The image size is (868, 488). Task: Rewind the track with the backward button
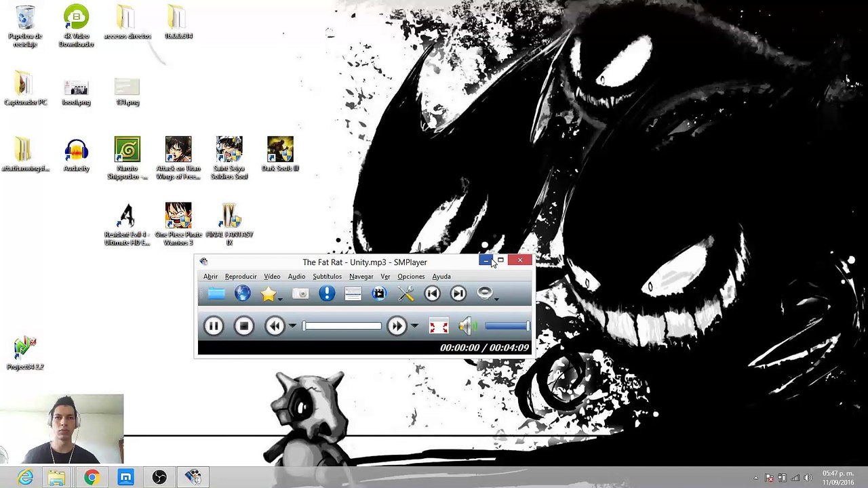tap(275, 327)
